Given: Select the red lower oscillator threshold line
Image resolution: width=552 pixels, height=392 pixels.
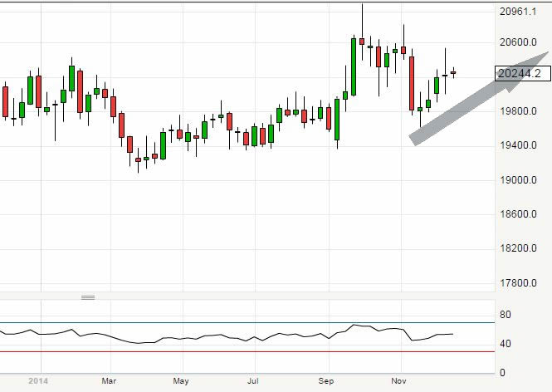Looking at the screenshot, I should coord(249,351).
